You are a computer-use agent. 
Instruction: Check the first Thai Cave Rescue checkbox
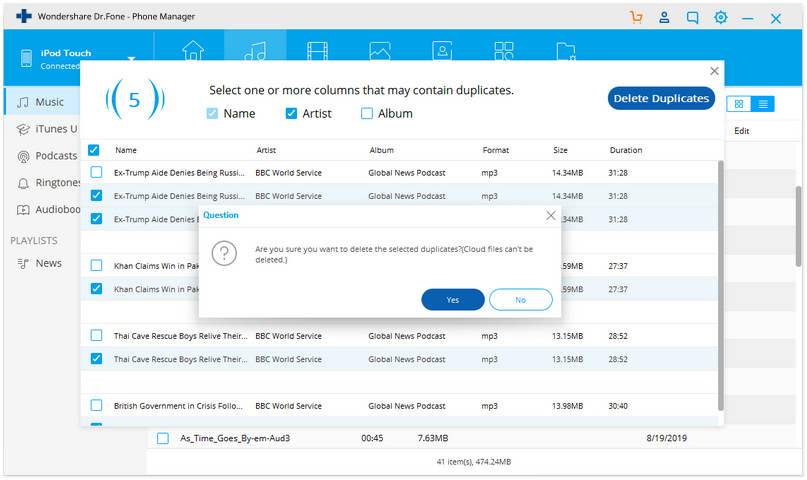[96, 335]
